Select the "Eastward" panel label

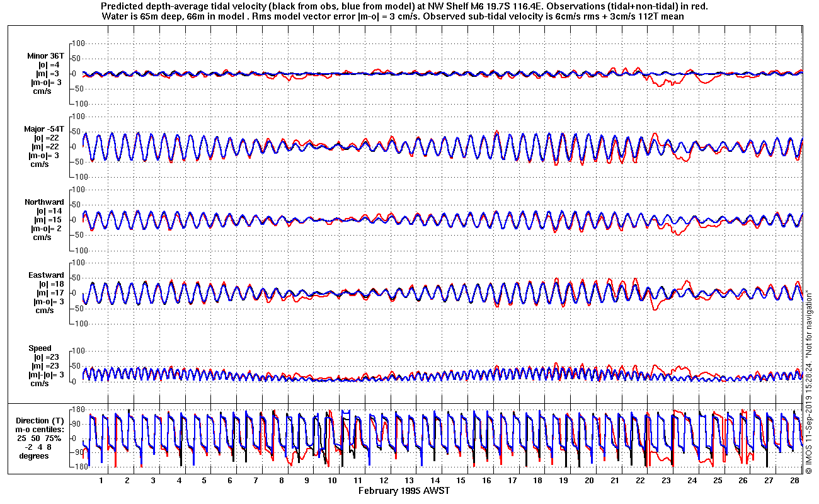pos(46,275)
